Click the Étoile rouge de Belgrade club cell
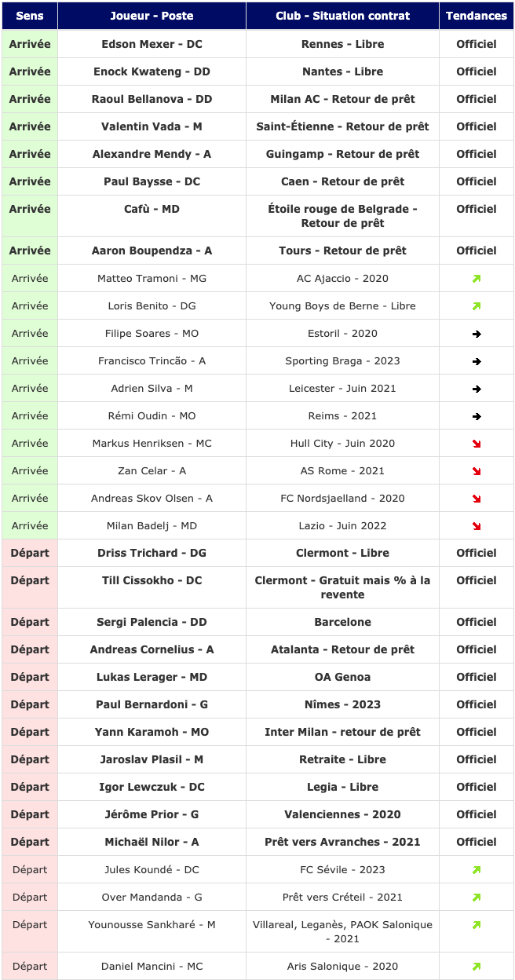The width and height of the screenshot is (515, 980). pyautogui.click(x=343, y=216)
